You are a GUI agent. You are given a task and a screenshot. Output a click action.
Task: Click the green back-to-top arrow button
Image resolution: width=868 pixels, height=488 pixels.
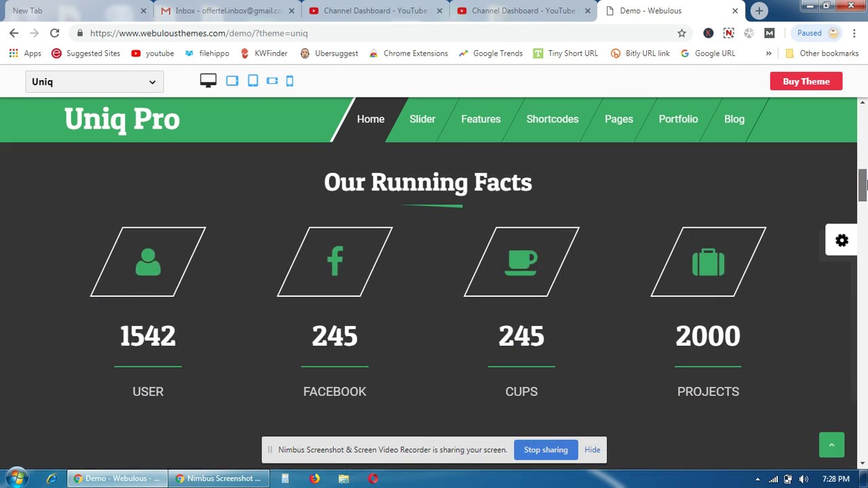[x=831, y=445]
